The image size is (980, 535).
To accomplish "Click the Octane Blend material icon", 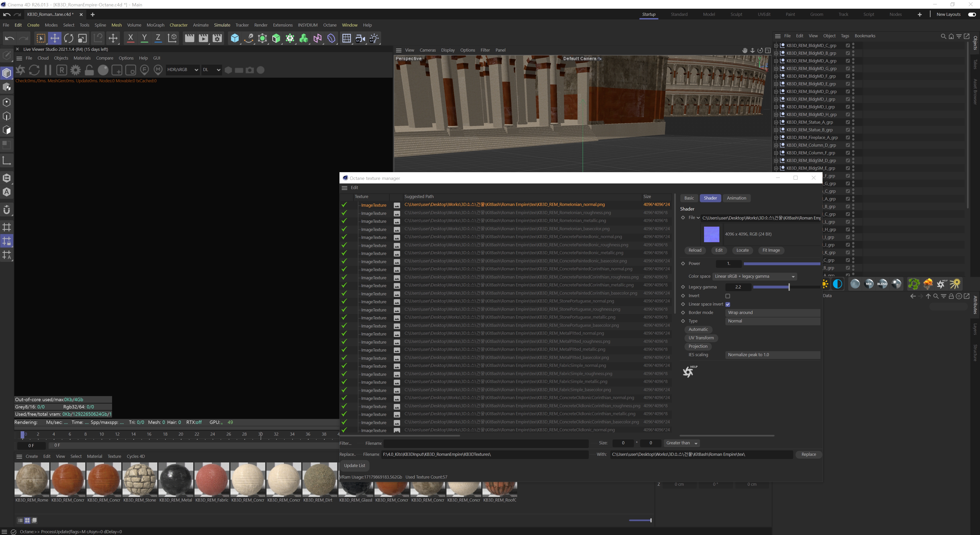I will point(882,284).
